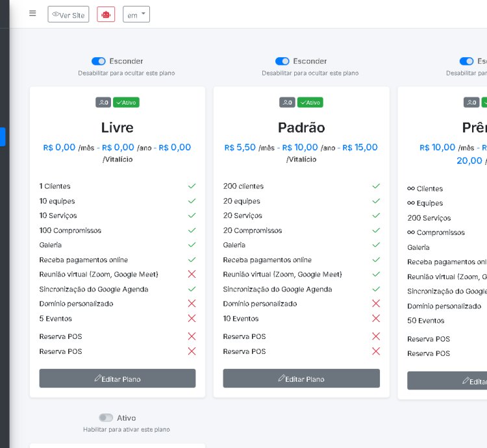Click Editar Plano on the Livre plan

point(118,379)
